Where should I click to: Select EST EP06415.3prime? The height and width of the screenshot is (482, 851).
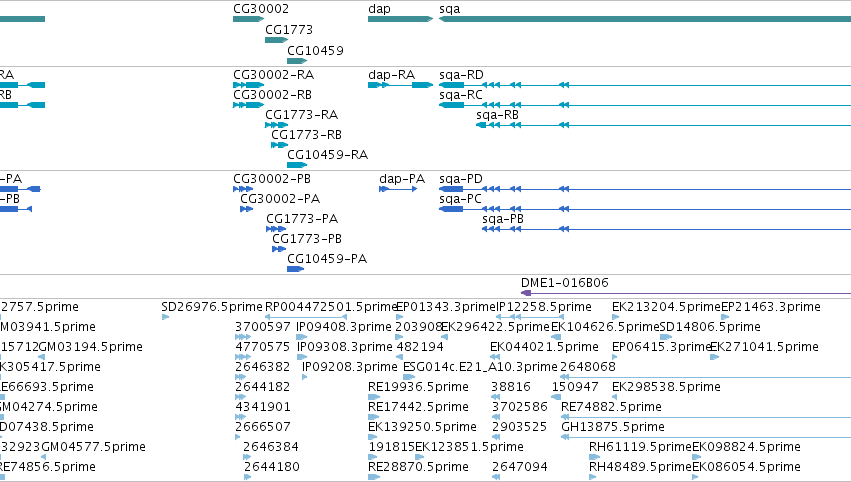tap(615, 357)
